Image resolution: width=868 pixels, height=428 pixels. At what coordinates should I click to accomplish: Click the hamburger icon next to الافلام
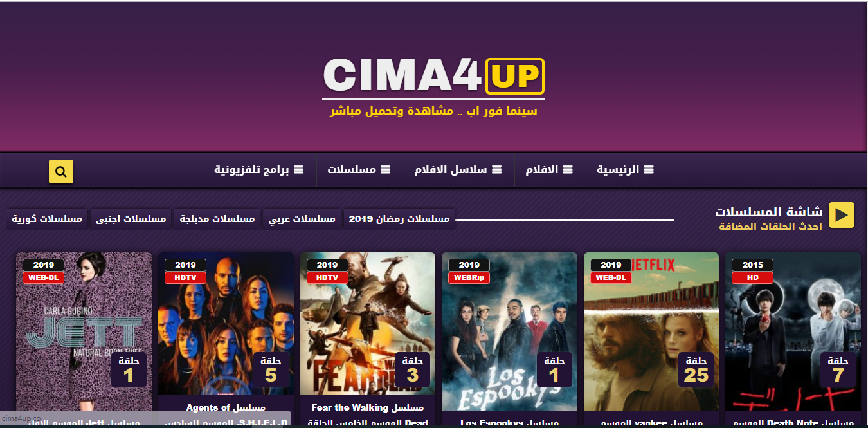[x=568, y=170]
